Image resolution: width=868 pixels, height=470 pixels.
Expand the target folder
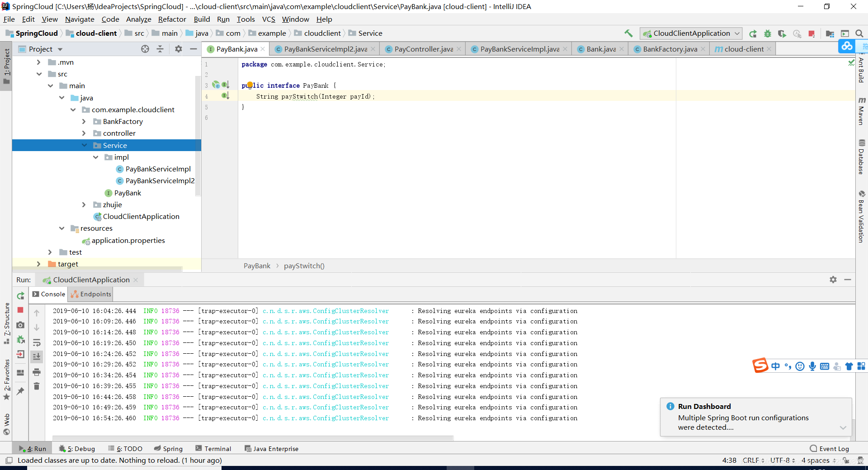point(39,264)
